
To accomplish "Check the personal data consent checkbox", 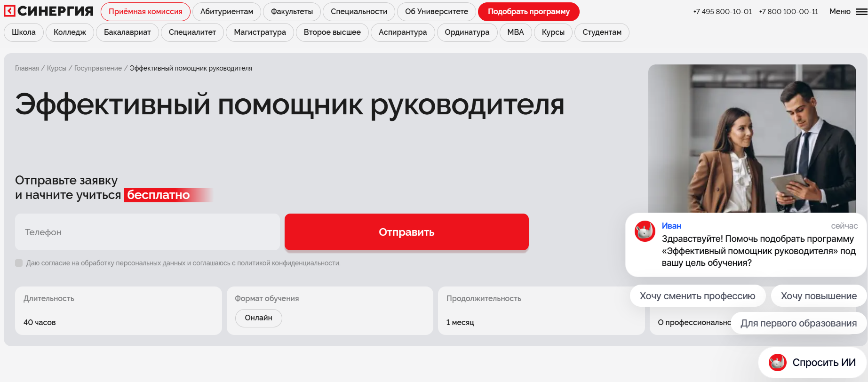I will 19,263.
